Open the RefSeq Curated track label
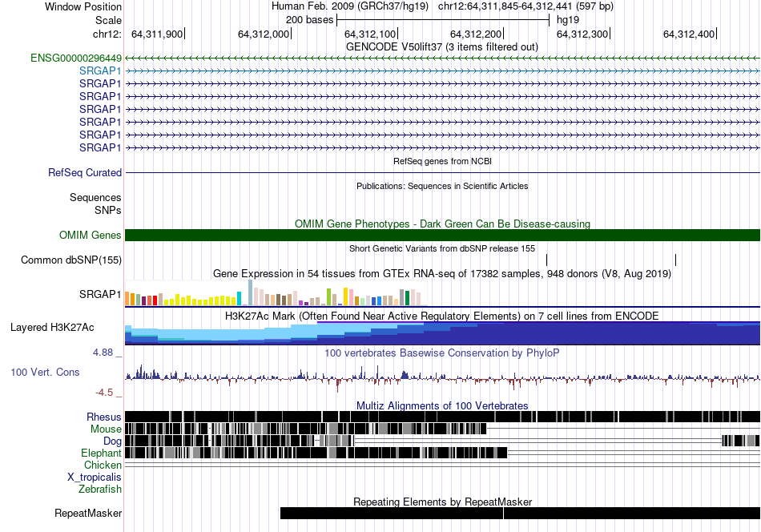 tap(85, 173)
